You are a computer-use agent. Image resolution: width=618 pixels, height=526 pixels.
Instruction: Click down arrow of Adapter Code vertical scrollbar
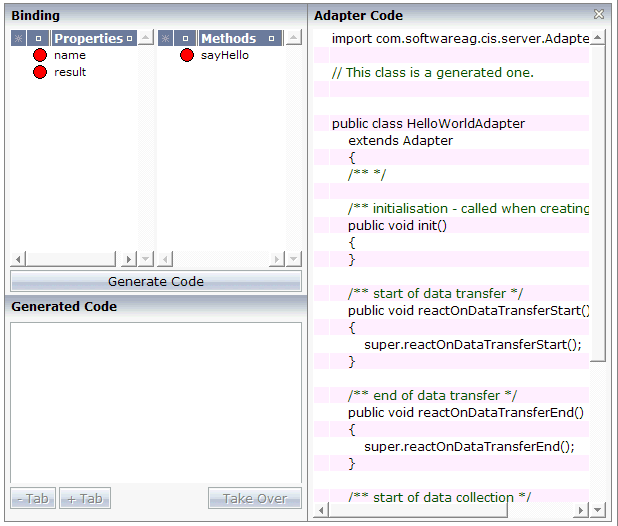(x=598, y=510)
